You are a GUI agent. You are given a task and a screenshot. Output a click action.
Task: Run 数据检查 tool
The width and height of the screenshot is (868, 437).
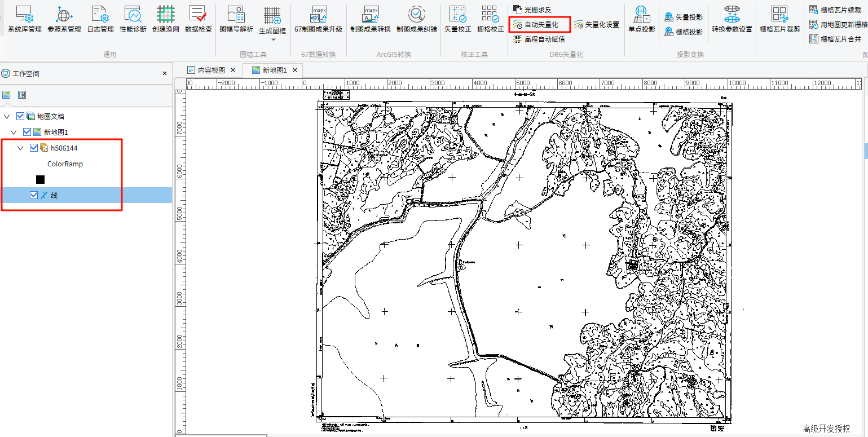(x=198, y=18)
